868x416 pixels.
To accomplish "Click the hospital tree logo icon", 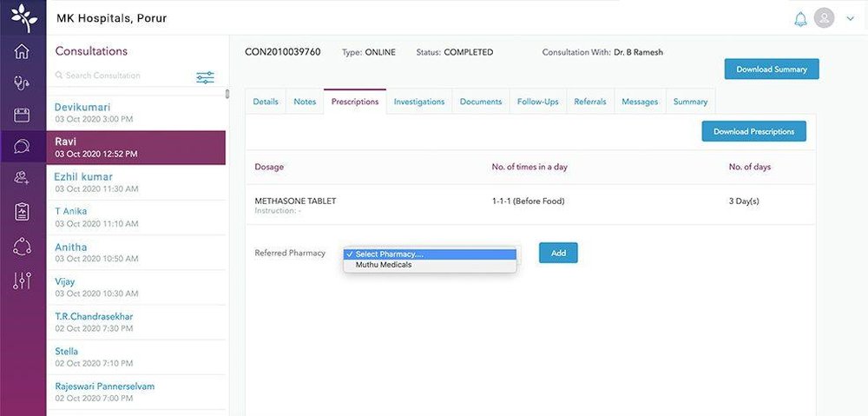I will click(23, 17).
